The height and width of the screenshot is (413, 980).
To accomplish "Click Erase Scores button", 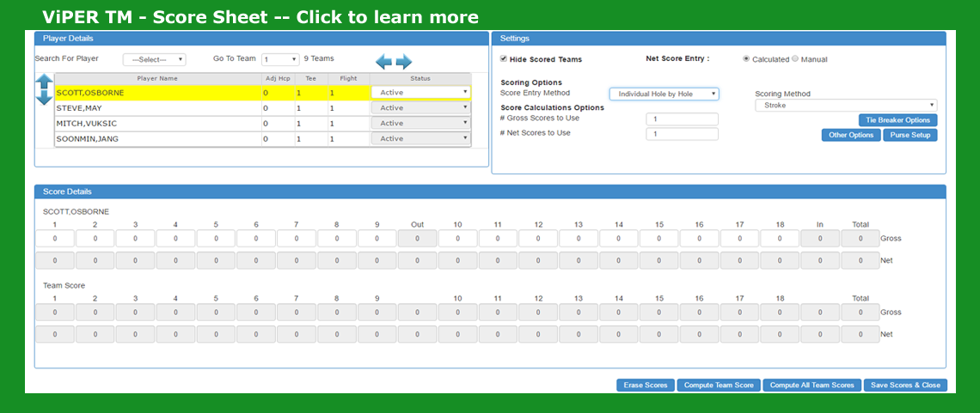I will (x=646, y=385).
